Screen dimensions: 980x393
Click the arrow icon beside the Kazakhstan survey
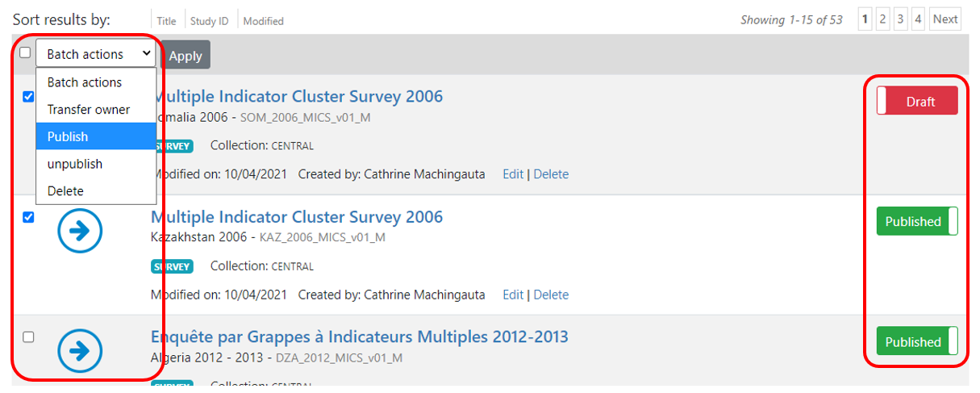pyautogui.click(x=80, y=232)
